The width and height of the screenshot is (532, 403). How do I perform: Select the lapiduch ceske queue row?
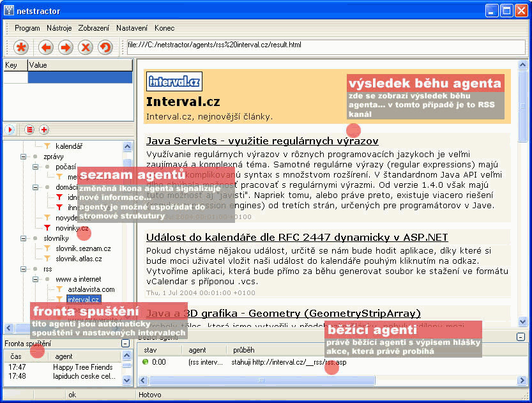(63, 376)
